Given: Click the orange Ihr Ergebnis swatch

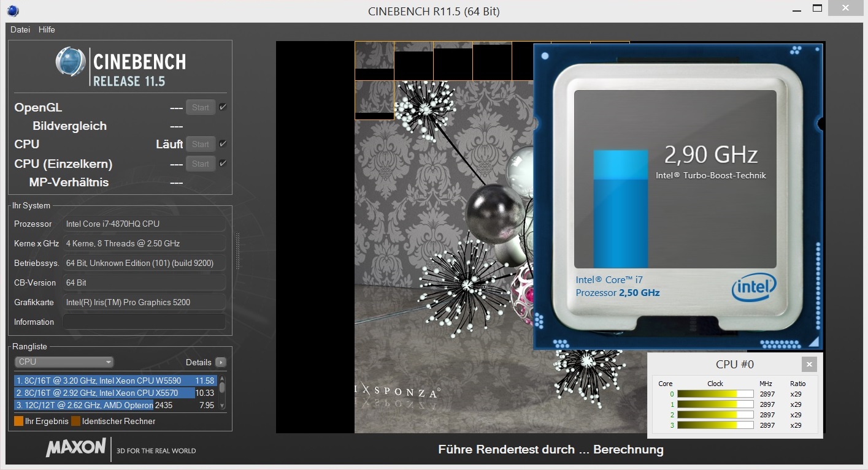Looking at the screenshot, I should pos(18,421).
